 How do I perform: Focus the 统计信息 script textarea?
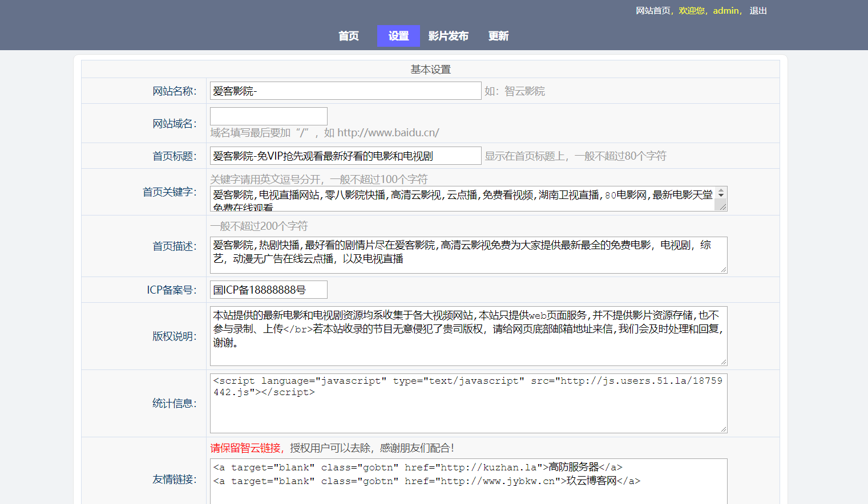click(468, 404)
